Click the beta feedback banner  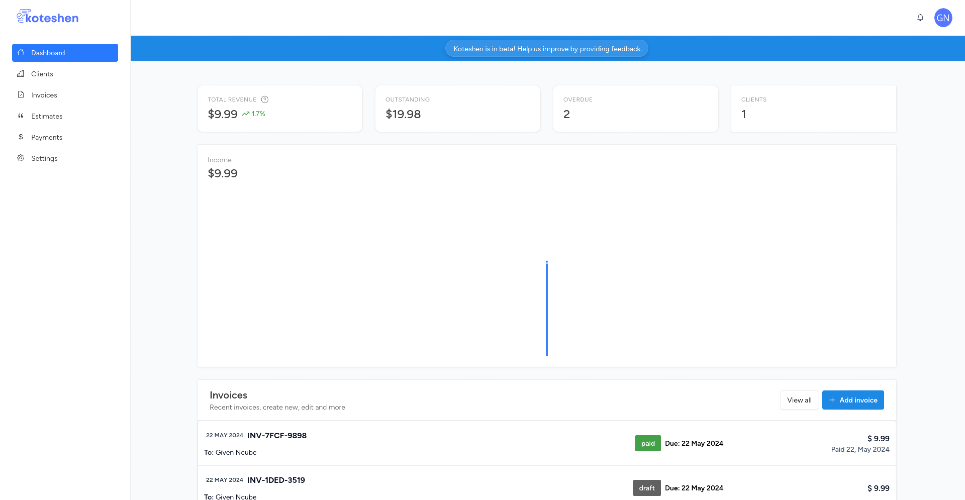(x=547, y=49)
